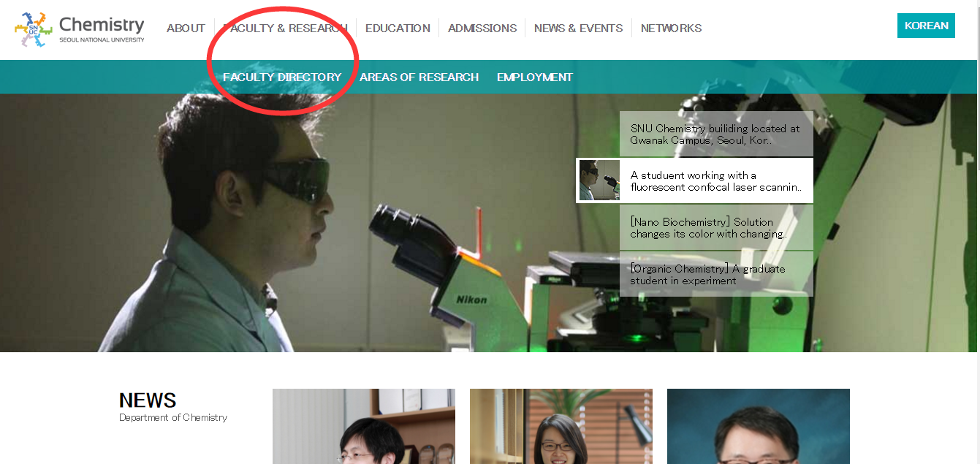Image resolution: width=980 pixels, height=464 pixels.
Task: Open the right news portrait thumbnail
Action: 758,426
